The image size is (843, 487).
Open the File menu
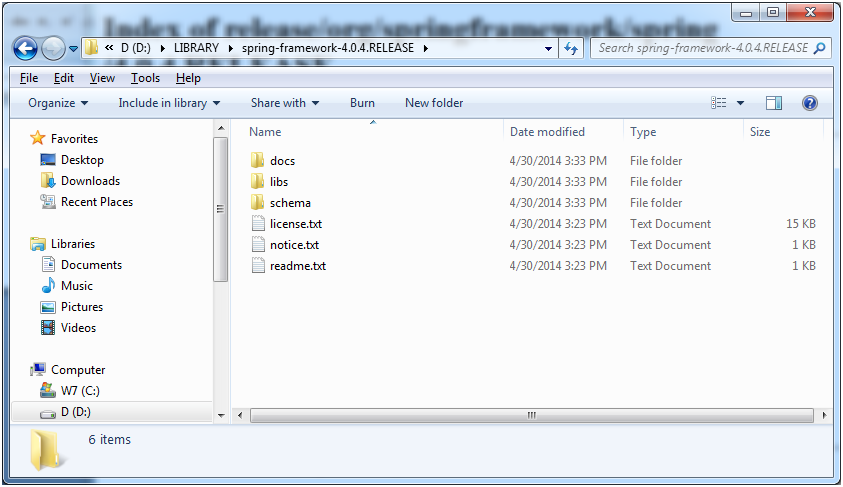tap(28, 78)
